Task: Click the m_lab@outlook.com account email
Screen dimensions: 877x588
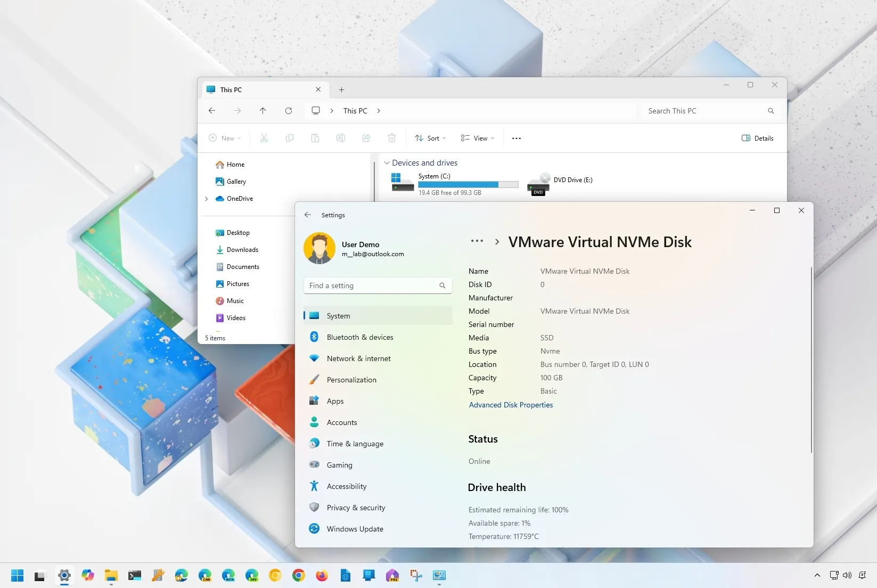Action: click(373, 254)
